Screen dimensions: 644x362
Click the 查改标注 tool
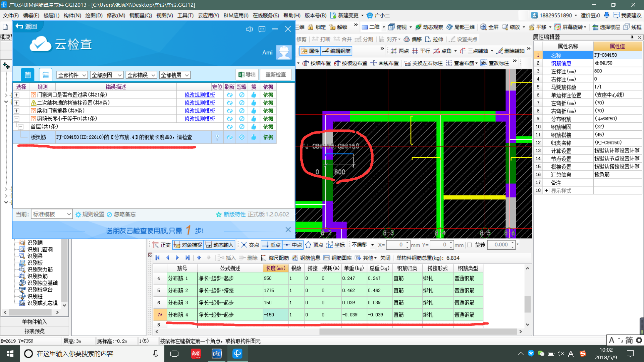tap(495, 63)
